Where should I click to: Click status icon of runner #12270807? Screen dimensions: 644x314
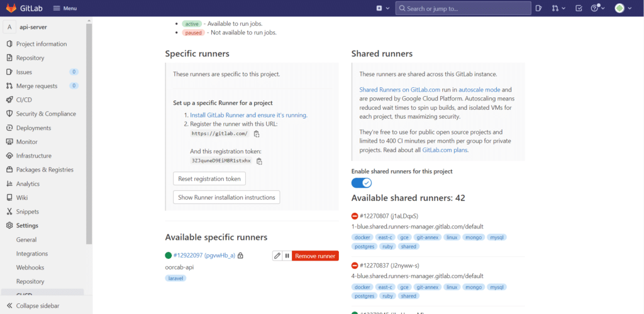[355, 216]
